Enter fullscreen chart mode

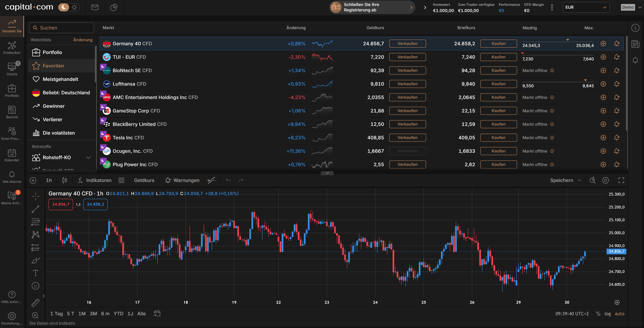[621, 180]
